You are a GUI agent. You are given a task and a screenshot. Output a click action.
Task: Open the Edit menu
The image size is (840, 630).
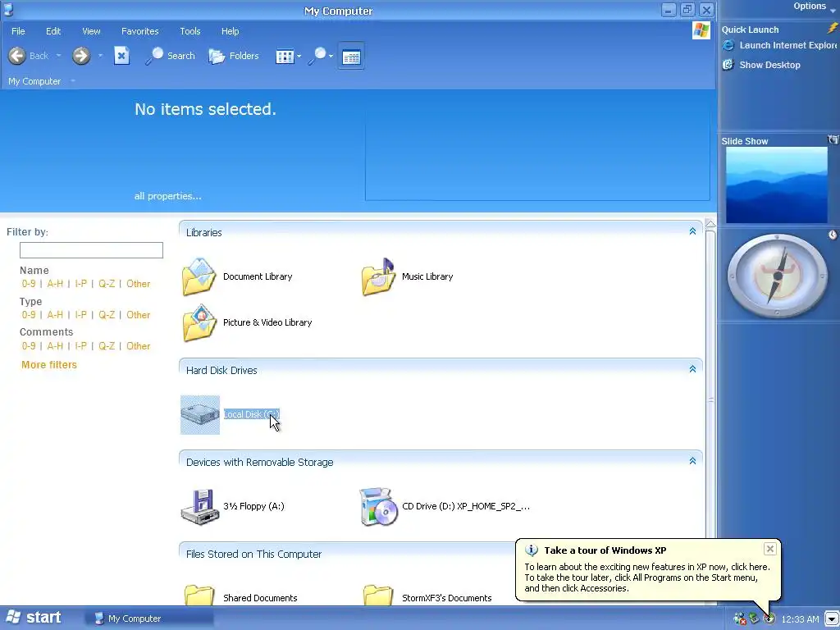click(x=53, y=31)
